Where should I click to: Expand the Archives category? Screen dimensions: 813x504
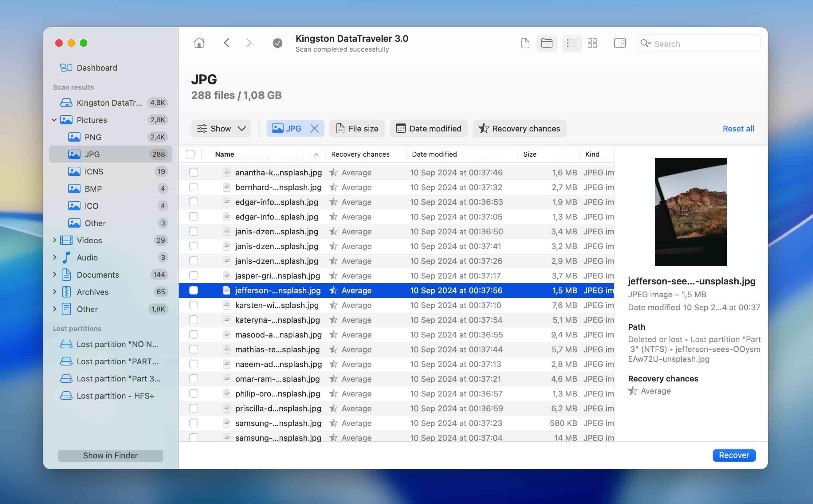(54, 292)
